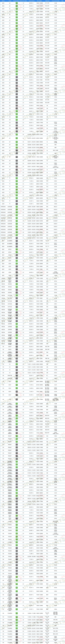This screenshot has height=644, width=65.
Task: Click the 'Nadwozie' column header
Action: tap(47, 1)
